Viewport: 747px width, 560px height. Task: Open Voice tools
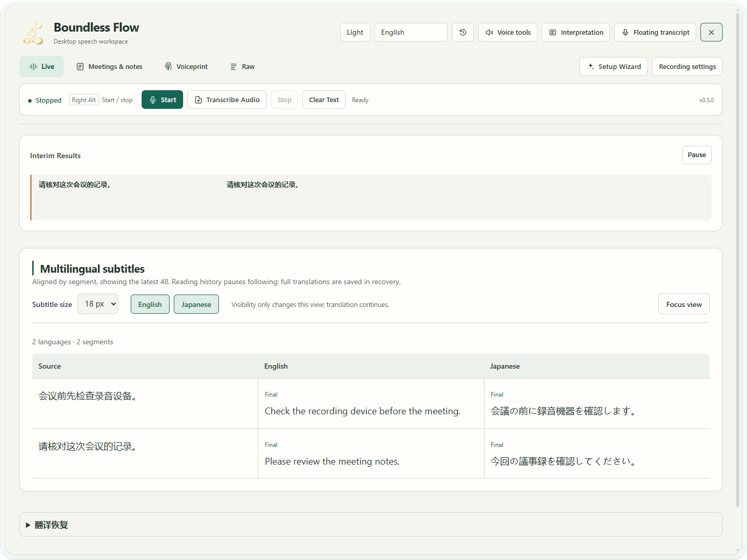point(508,32)
